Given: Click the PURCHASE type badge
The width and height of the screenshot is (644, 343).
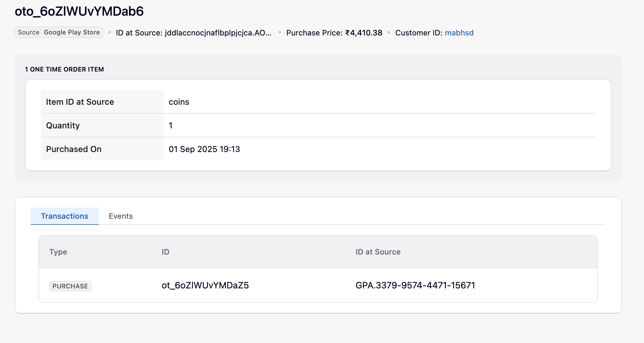Looking at the screenshot, I should pyautogui.click(x=70, y=286).
